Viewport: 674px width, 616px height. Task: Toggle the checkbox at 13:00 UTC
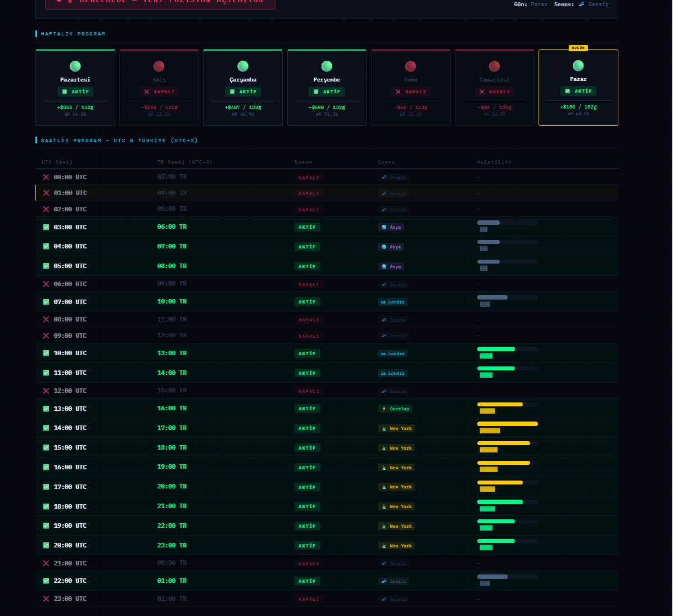(x=46, y=409)
